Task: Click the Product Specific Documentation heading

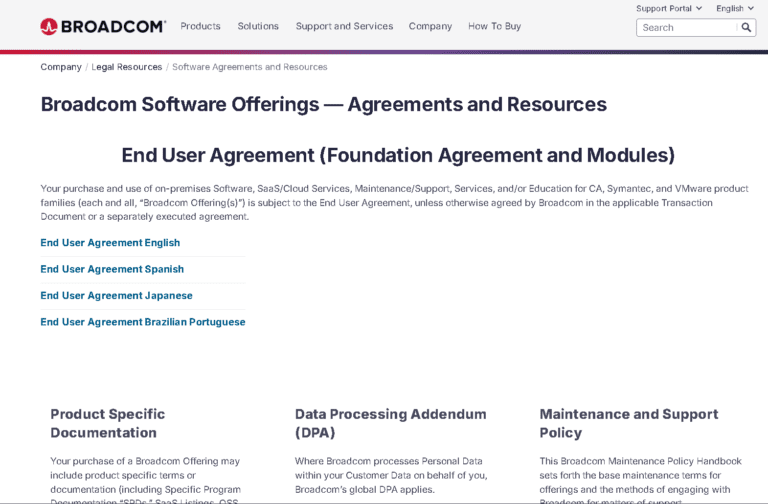Action: (x=108, y=423)
